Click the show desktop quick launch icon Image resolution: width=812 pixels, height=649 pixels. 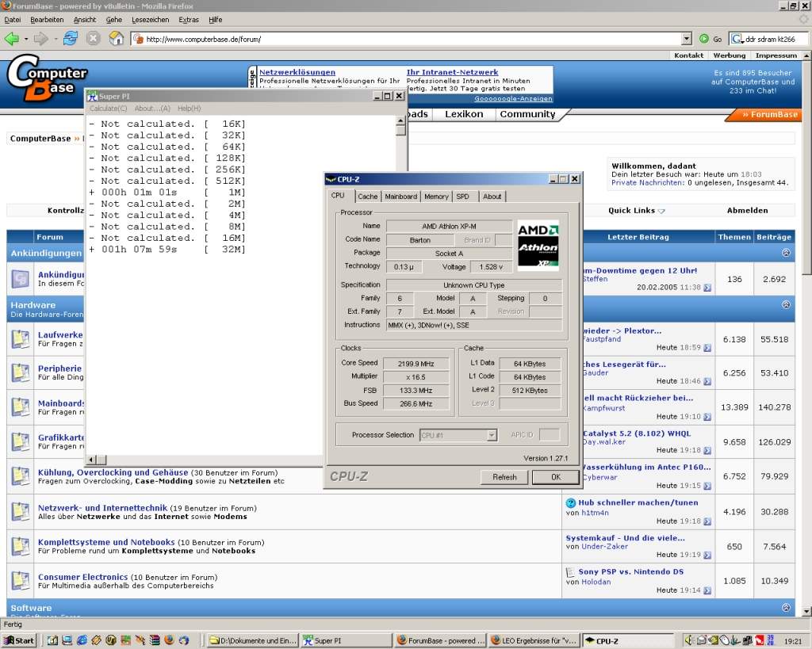click(53, 640)
